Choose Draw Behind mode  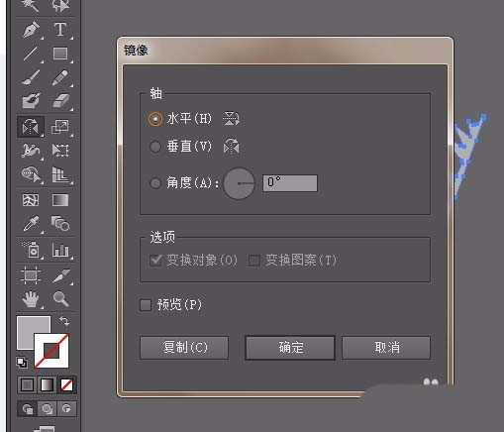[47, 409]
